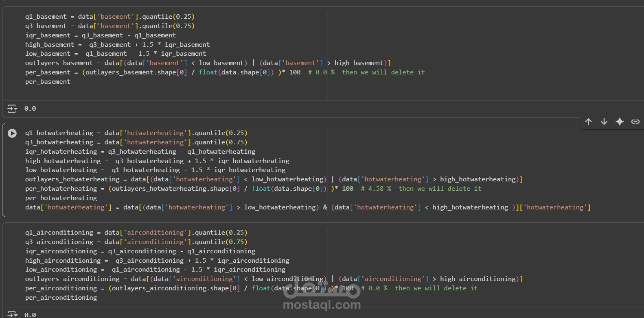Image resolution: width=644 pixels, height=318 pixels.
Task: Click the standalone 'per_hotwaterheating' line
Action: click(x=61, y=198)
